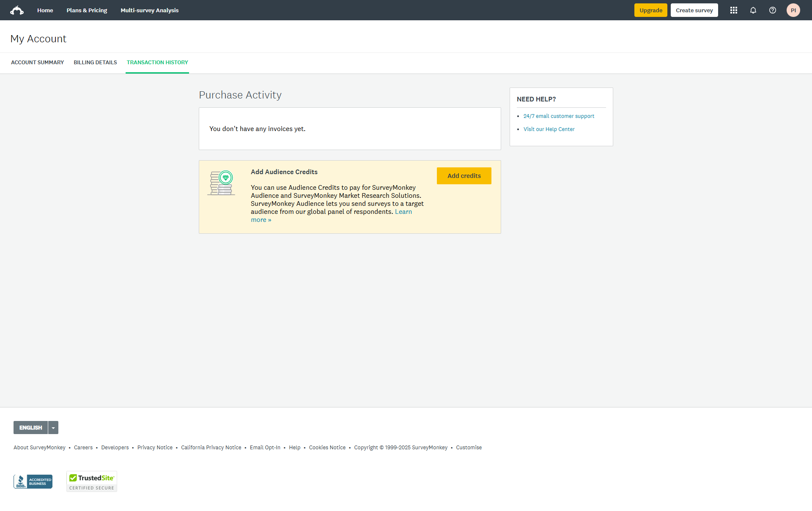
Task: Expand the language dropdown arrow
Action: tap(53, 428)
